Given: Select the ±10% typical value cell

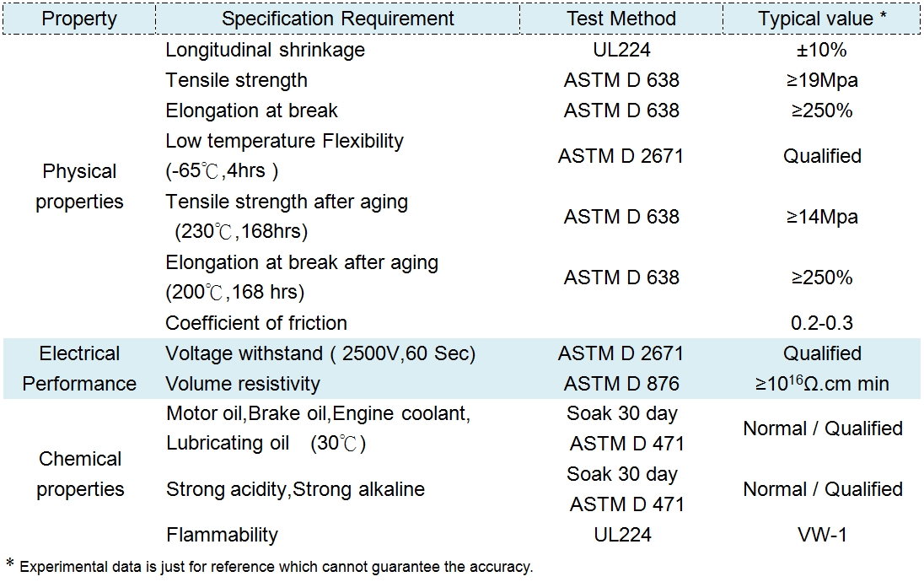Looking at the screenshot, I should tap(822, 50).
